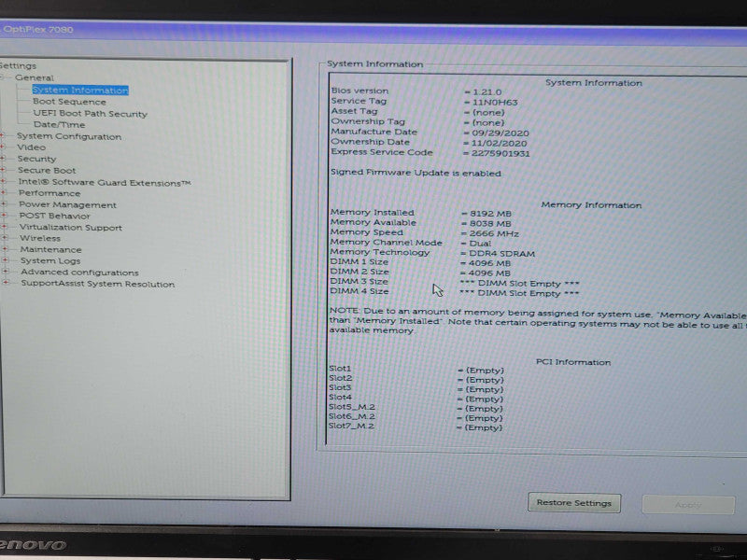This screenshot has width=747, height=560.
Task: Click the Express Service Code 2275901931
Action: click(x=500, y=153)
